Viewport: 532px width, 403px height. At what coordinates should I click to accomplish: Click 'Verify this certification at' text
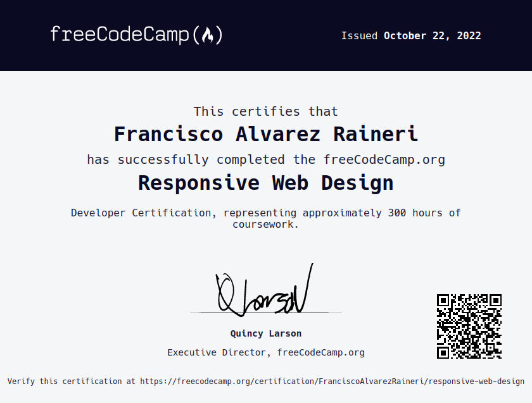pos(71,381)
